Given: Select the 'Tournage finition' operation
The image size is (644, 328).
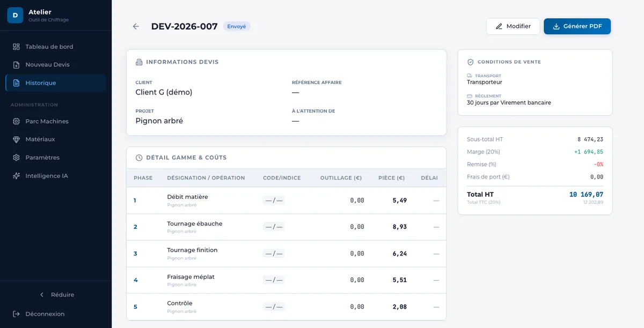Looking at the screenshot, I should (x=286, y=254).
